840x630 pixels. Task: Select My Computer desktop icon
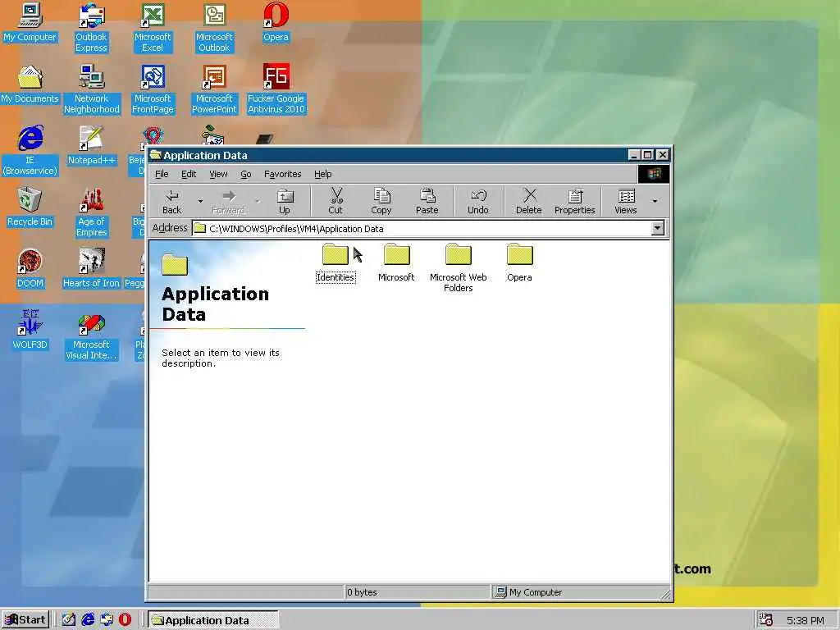[x=30, y=22]
